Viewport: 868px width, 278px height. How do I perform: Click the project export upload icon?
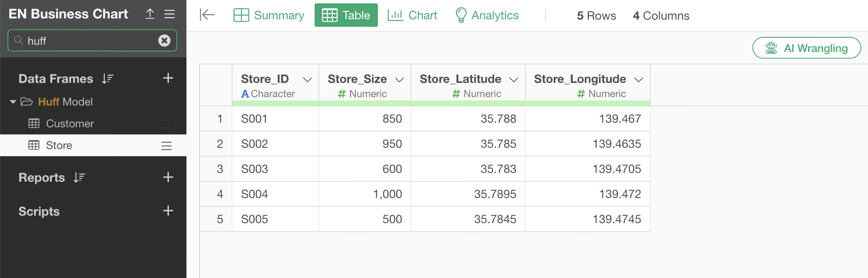coord(150,14)
